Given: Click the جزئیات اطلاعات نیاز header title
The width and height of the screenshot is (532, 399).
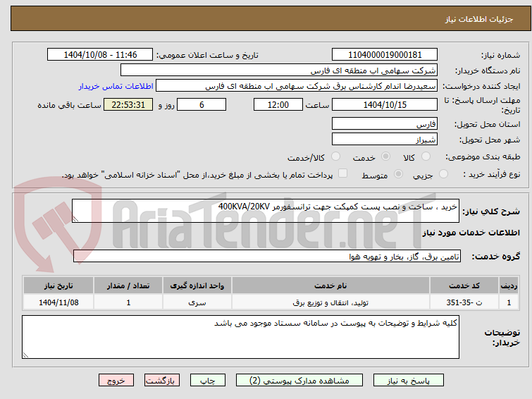Looking at the screenshot, I should pos(479,19).
